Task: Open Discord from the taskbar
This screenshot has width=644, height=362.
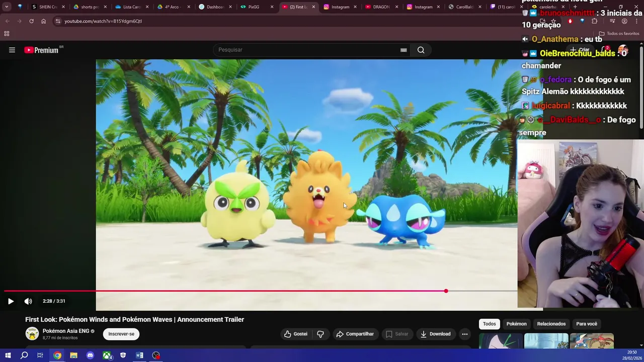Action: 90,355
